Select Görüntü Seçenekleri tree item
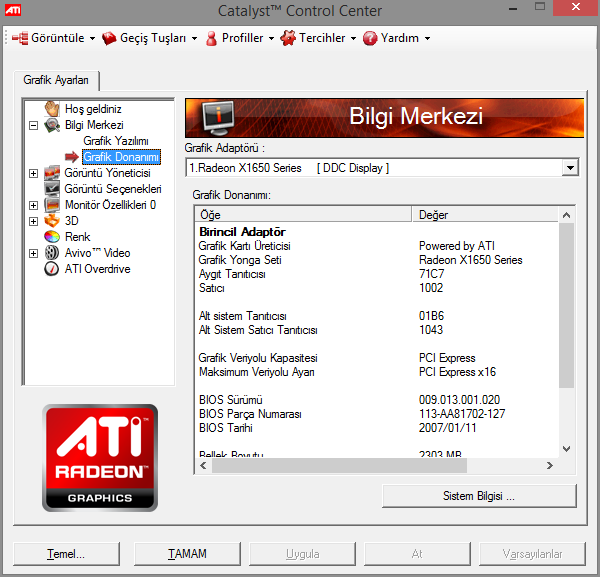Screen dimensions: 600x577 tap(113, 189)
